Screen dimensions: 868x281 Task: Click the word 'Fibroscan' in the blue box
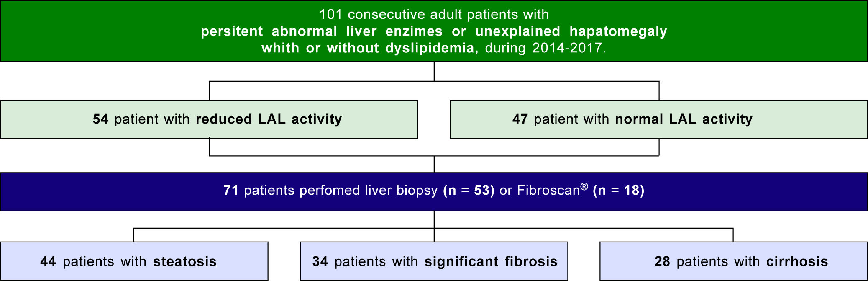548,191
